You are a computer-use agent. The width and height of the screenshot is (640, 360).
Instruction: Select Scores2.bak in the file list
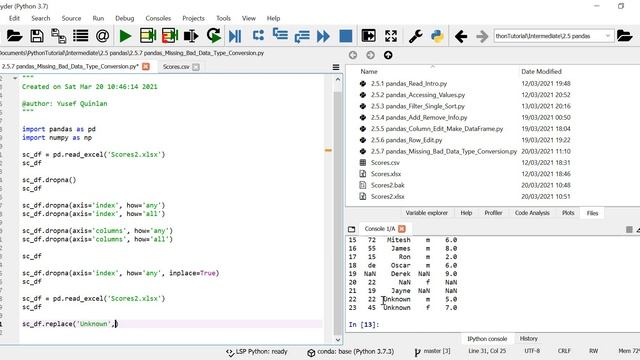(387, 185)
